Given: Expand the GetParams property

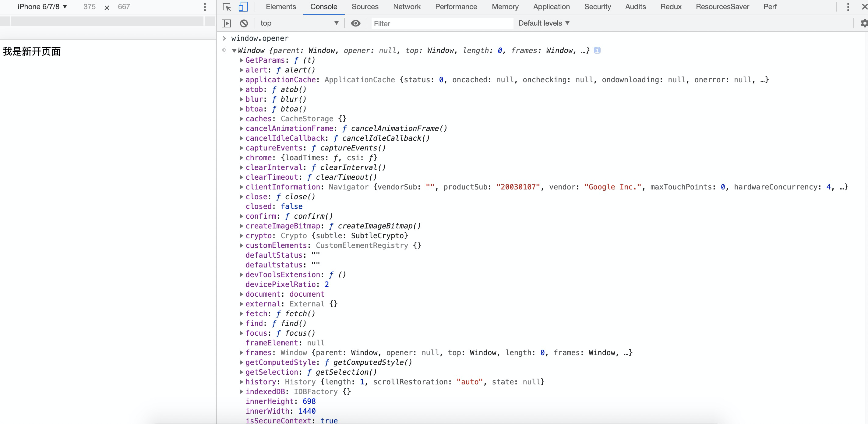Looking at the screenshot, I should (x=241, y=60).
